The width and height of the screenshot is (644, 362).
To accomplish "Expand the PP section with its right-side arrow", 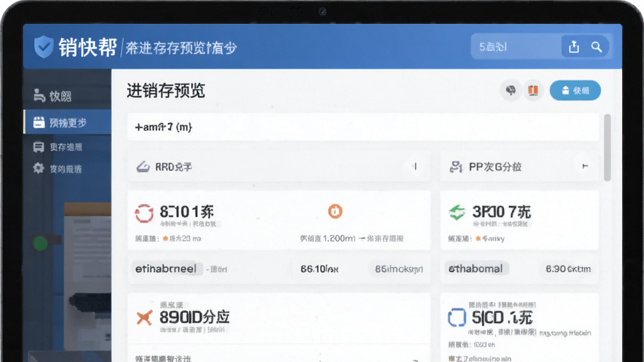I will coord(585,166).
